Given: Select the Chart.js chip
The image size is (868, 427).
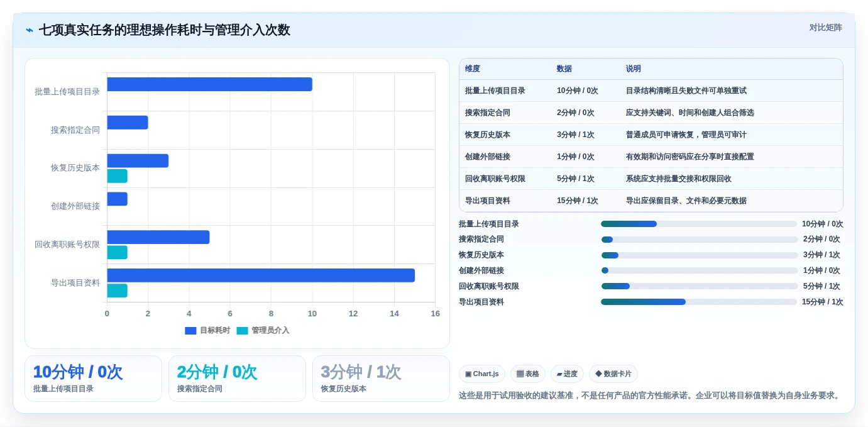Looking at the screenshot, I should pos(482,374).
